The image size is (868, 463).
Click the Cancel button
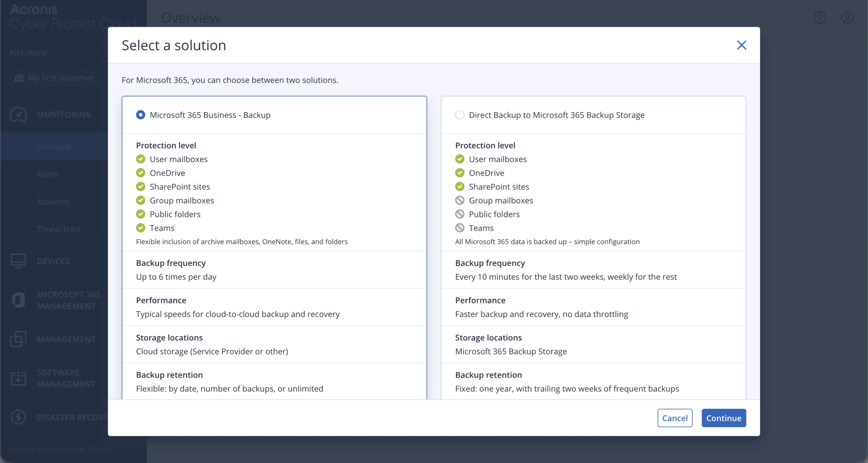tap(675, 418)
